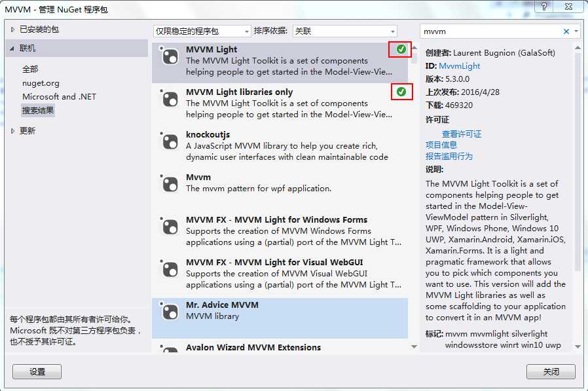Click the package list scroll-up arrow

click(414, 48)
